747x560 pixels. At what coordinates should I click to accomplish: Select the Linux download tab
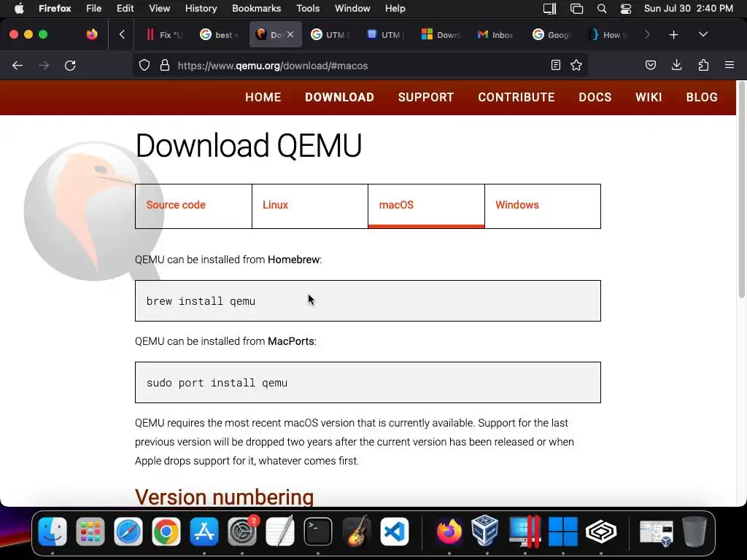point(309,206)
